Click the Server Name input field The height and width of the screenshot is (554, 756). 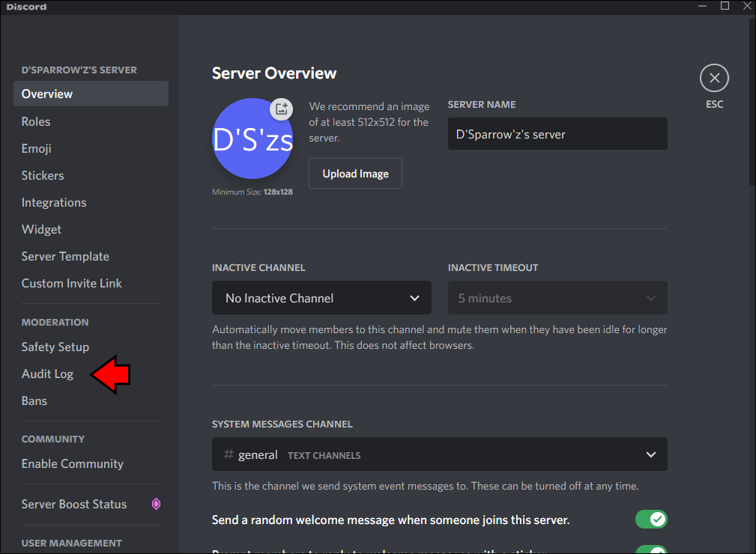click(557, 134)
